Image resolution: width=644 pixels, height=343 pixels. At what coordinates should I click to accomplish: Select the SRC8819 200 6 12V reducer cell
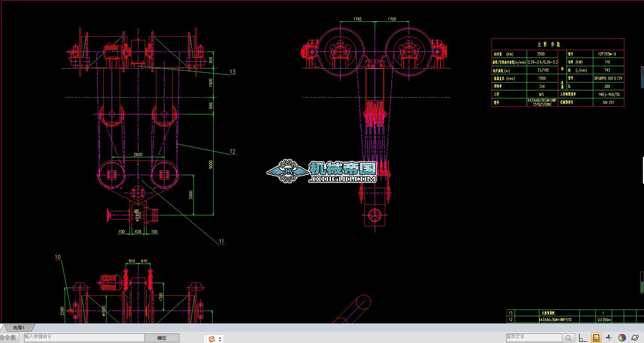608,78
